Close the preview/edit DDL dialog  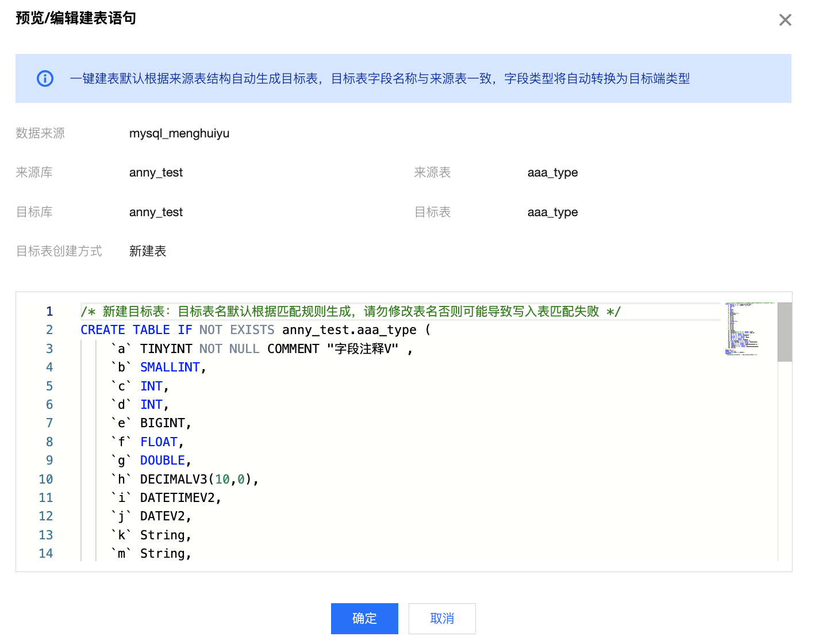tap(785, 20)
